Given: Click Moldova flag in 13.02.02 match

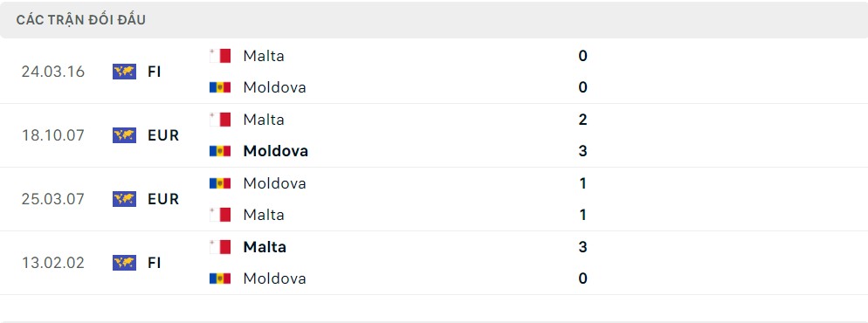Looking at the screenshot, I should point(220,278).
